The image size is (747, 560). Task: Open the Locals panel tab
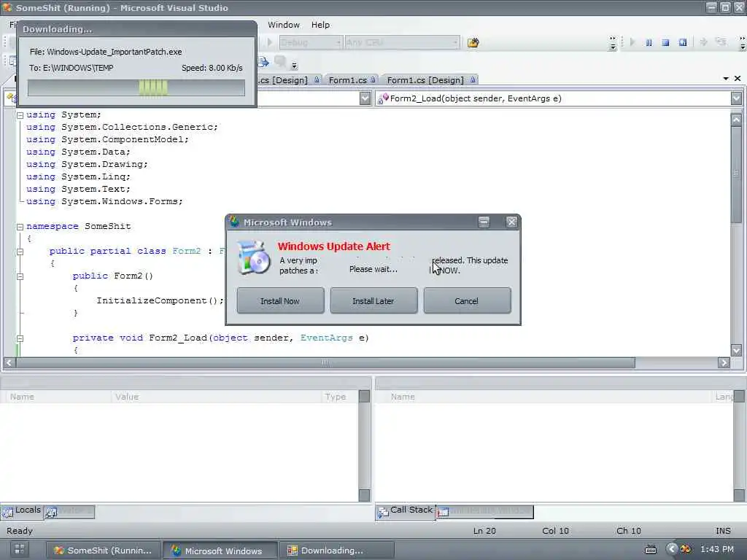22,510
